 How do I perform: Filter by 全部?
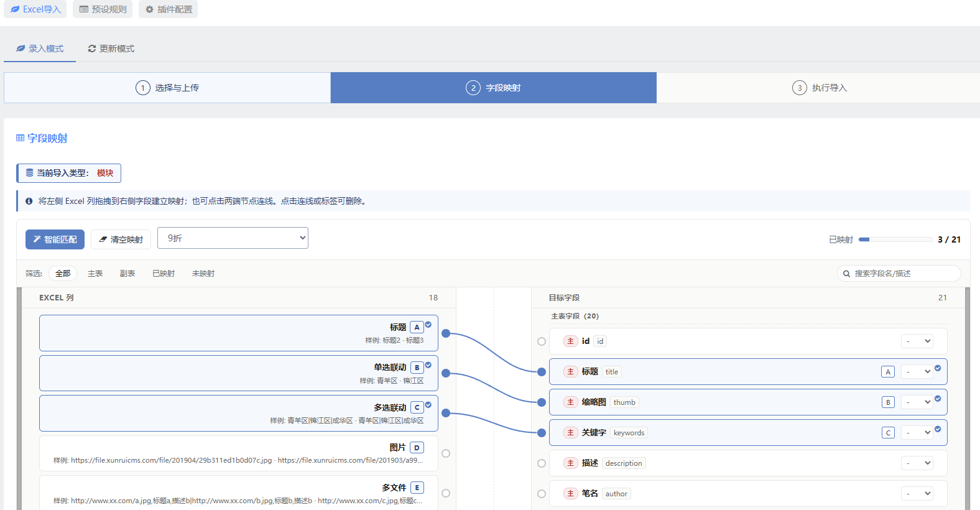coord(63,274)
